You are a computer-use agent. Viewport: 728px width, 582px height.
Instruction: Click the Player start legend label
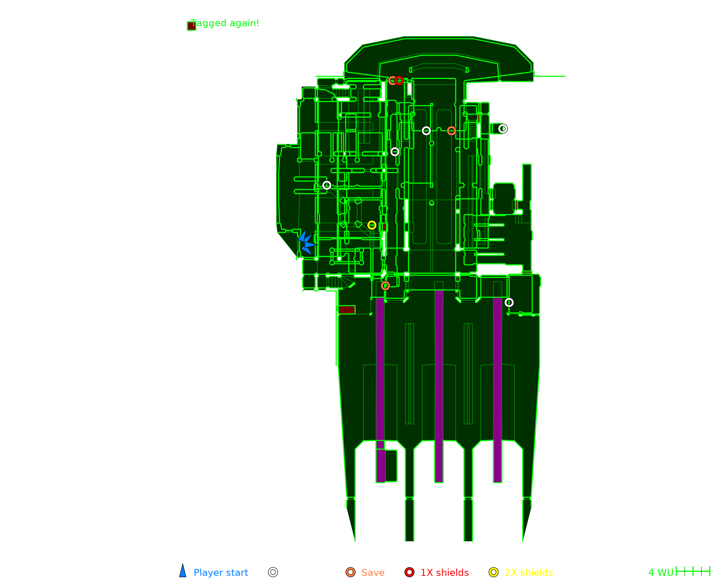(x=221, y=573)
